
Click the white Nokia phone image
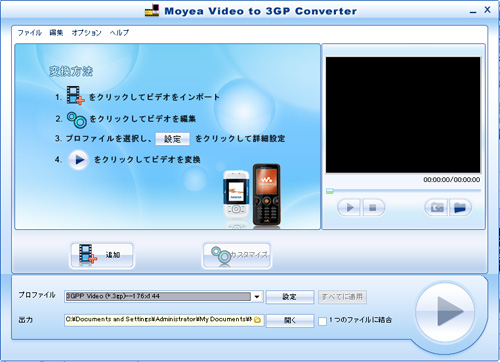click(236, 194)
